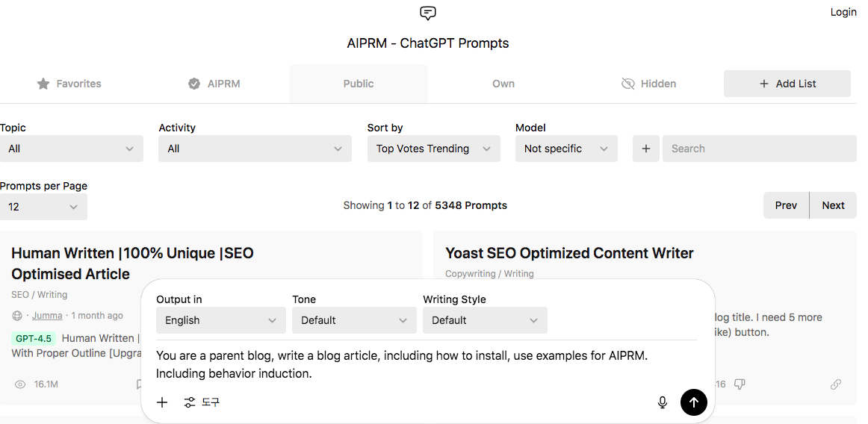Click the Add List button
Image resolution: width=868 pixels, height=424 pixels.
click(787, 84)
